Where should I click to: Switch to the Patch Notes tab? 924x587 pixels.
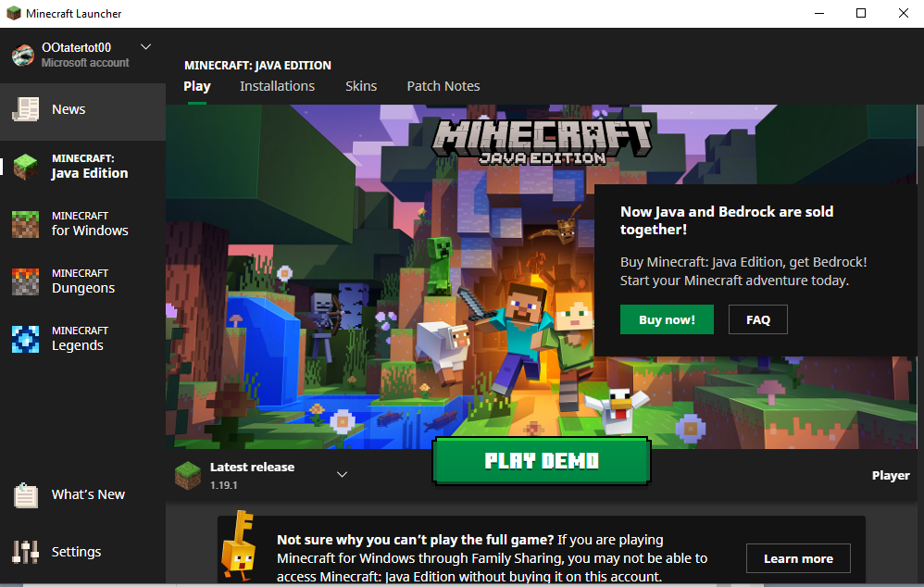point(443,86)
